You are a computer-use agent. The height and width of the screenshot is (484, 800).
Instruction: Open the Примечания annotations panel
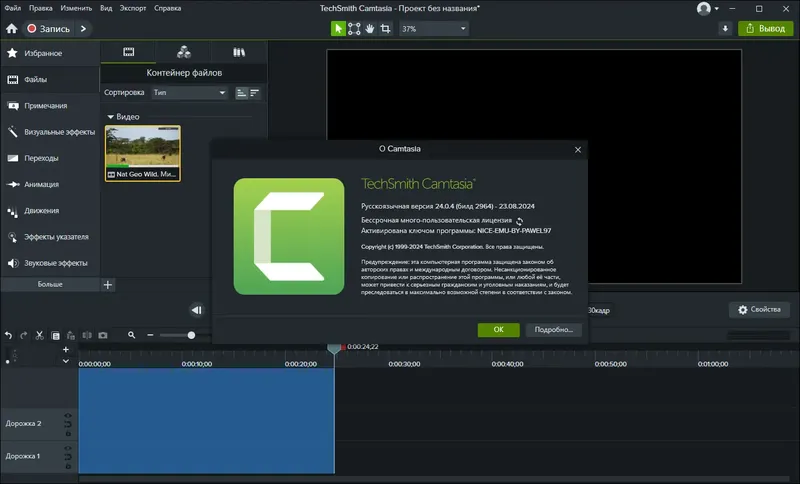tap(49, 106)
